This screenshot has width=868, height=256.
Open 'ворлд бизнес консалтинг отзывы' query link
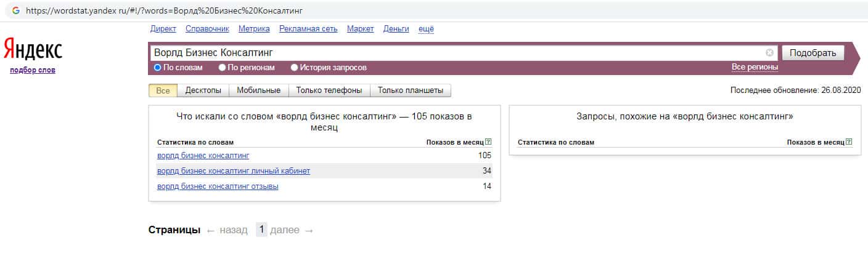pos(218,186)
